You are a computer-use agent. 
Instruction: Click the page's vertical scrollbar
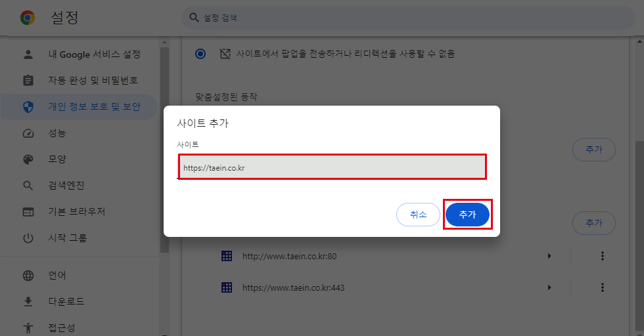coord(639,197)
